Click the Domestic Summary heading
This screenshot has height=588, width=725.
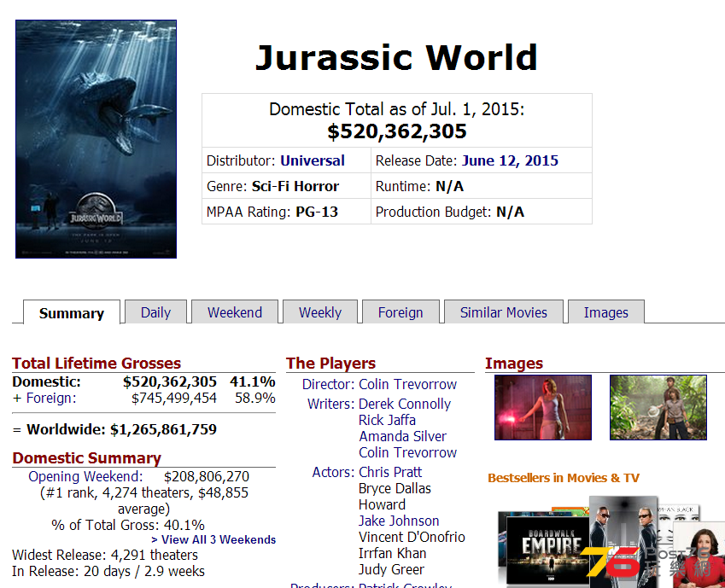click(87, 458)
